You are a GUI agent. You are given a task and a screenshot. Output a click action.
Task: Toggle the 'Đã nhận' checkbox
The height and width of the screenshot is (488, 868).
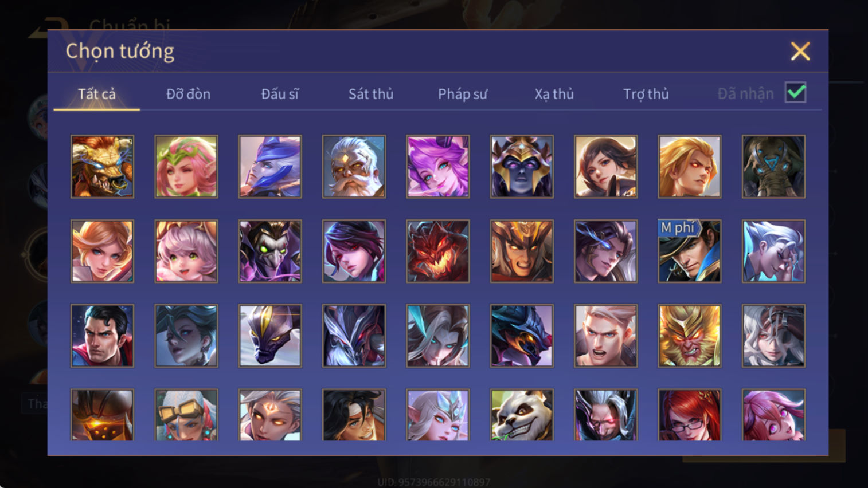(x=796, y=93)
